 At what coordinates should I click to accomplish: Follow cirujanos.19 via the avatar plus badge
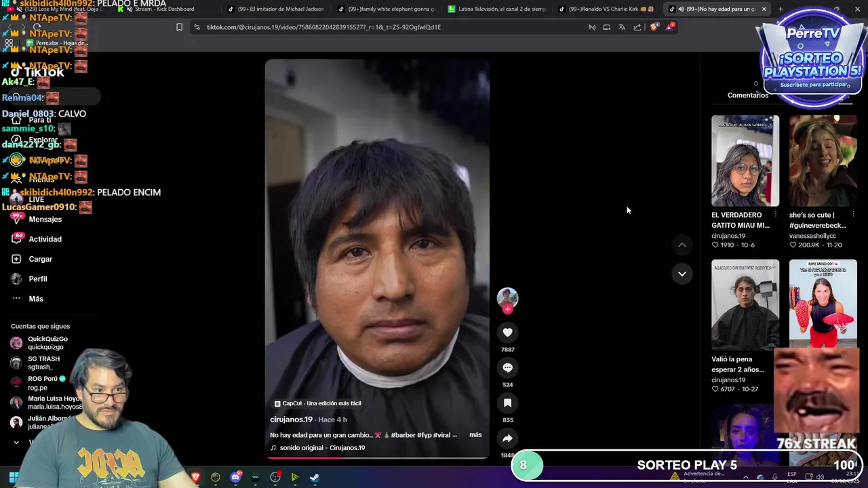[x=507, y=309]
